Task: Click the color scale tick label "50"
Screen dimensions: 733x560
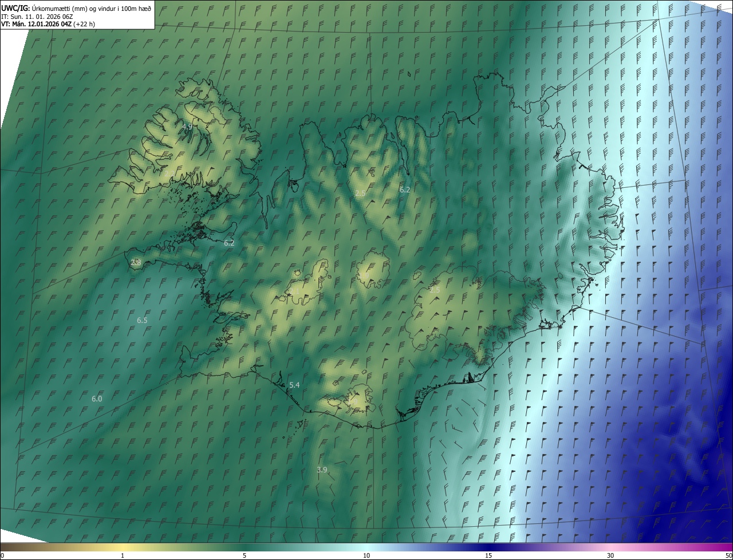Action: tap(728, 555)
